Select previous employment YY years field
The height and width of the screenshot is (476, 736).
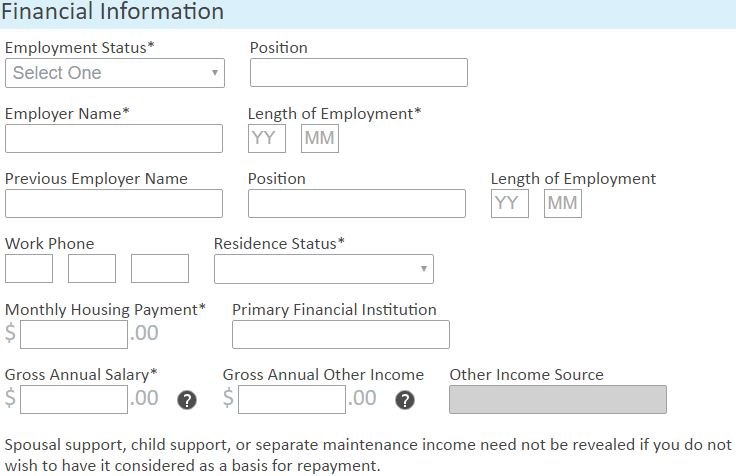(510, 203)
